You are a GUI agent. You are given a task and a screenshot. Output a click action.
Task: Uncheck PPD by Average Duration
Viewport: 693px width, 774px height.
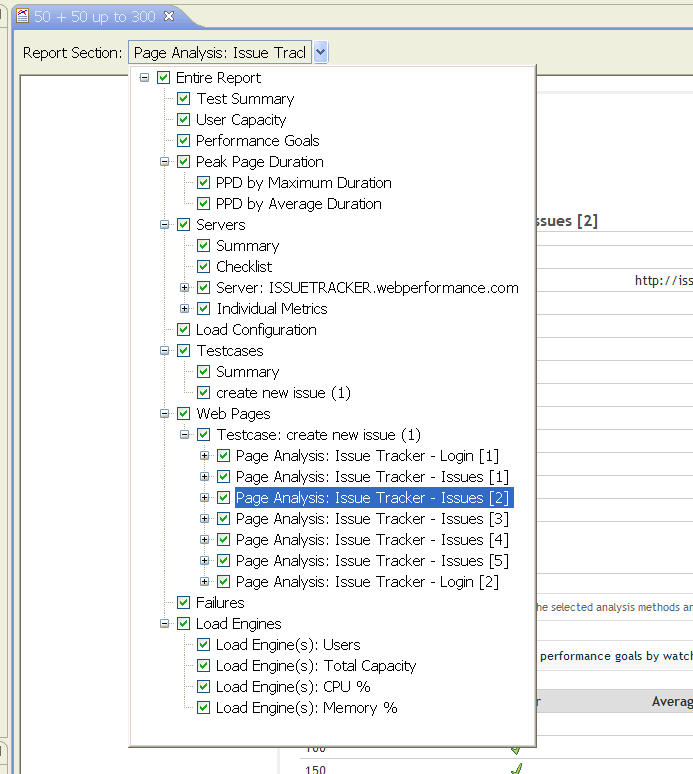203,203
